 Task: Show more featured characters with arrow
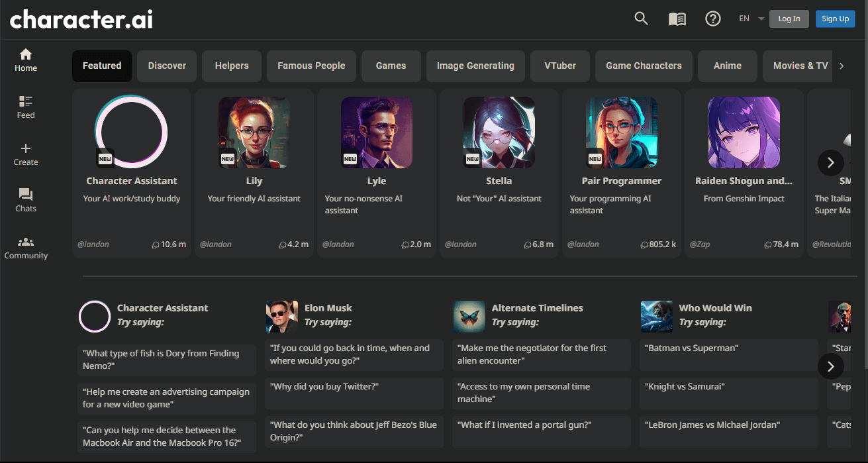pyautogui.click(x=830, y=162)
